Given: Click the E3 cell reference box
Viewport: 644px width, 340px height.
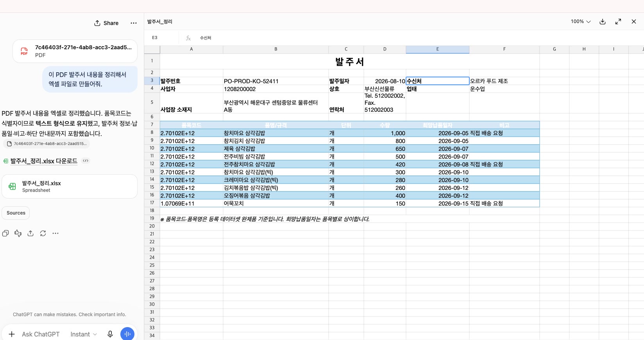Looking at the screenshot, I should tap(162, 38).
